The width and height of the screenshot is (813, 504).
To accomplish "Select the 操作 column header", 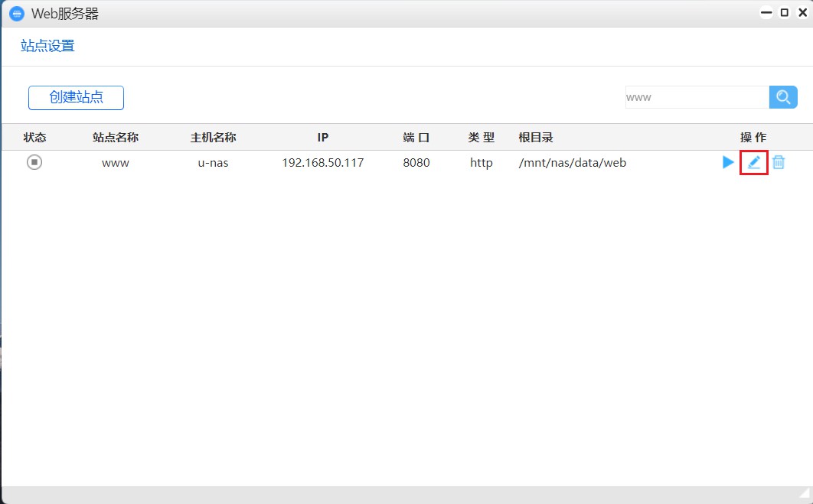I will 753,137.
